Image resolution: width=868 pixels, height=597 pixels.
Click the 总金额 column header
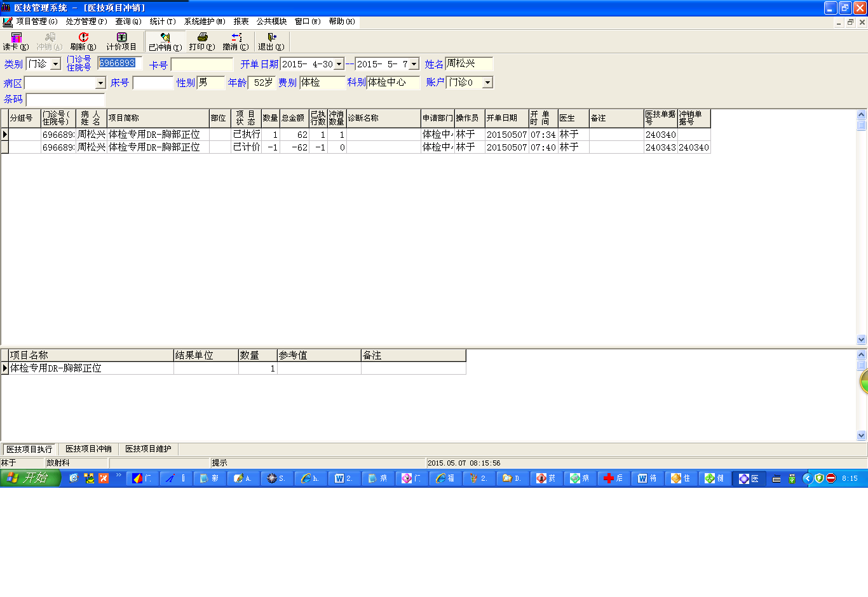(x=294, y=118)
